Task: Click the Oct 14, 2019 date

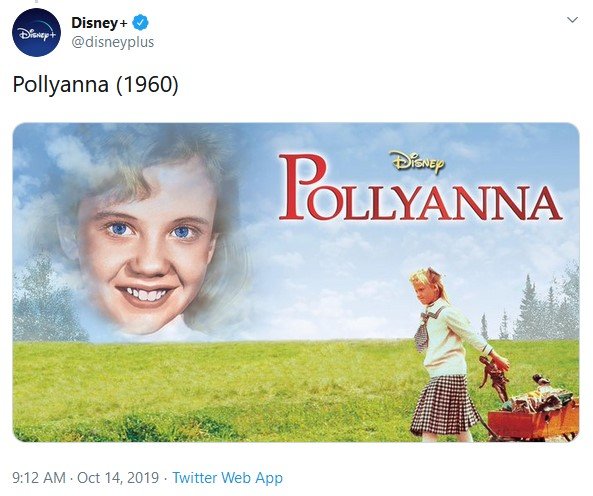Action: point(118,477)
